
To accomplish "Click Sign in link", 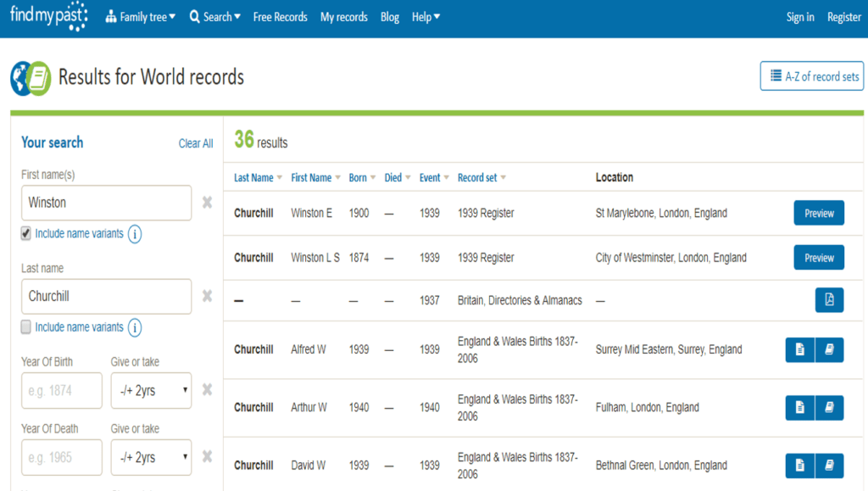I will coord(800,17).
